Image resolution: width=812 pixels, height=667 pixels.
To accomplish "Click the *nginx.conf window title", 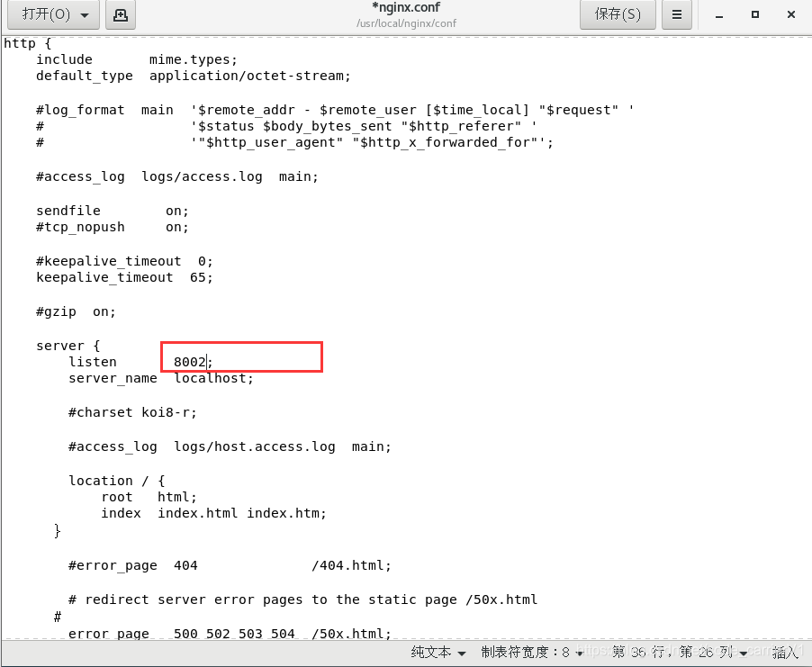I will (x=406, y=7).
